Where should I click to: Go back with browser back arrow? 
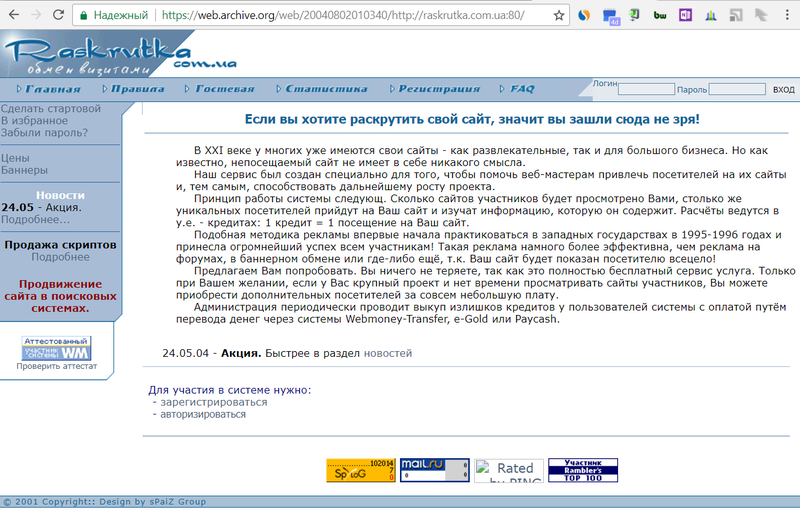click(x=14, y=15)
